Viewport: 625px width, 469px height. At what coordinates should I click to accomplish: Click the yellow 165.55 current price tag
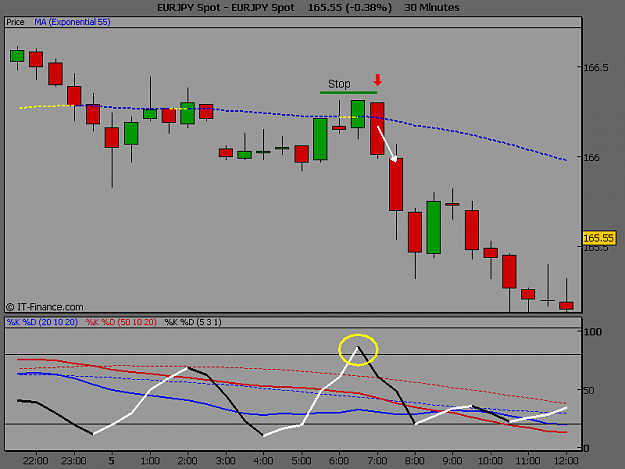click(599, 238)
